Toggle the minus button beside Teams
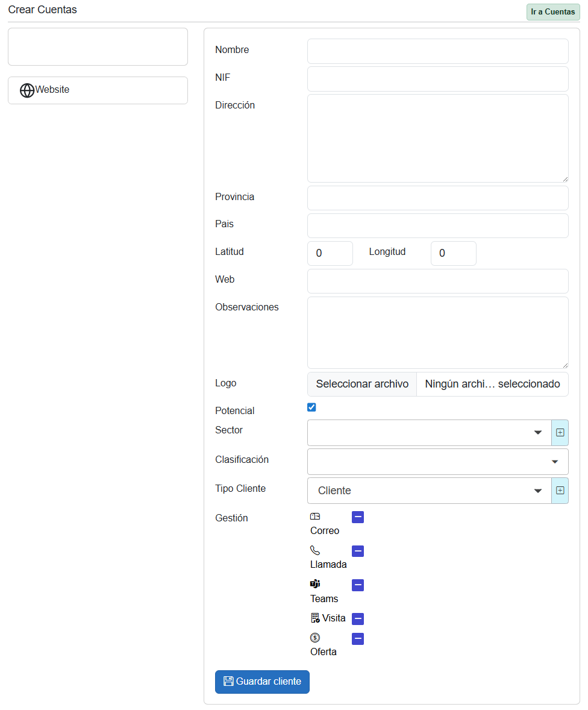 tap(358, 585)
